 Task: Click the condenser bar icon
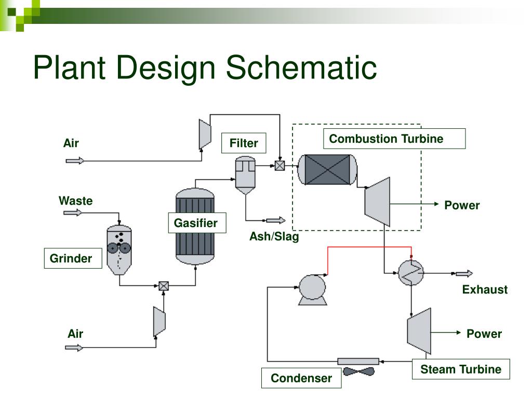(358, 361)
